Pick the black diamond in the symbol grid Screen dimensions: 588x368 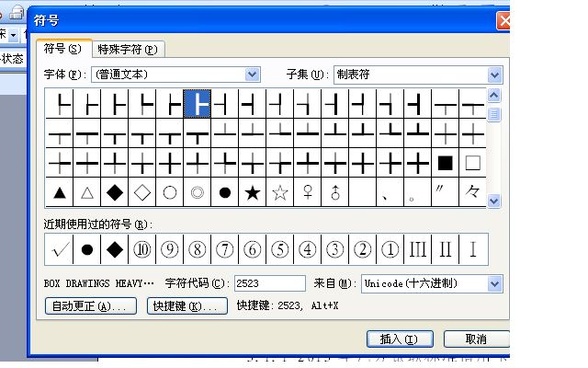pyautogui.click(x=115, y=192)
